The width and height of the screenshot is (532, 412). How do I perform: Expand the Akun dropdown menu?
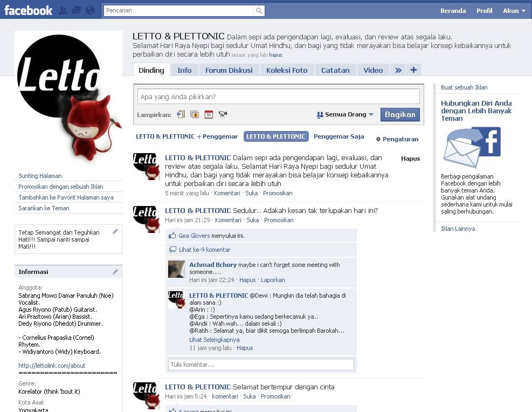514,11
